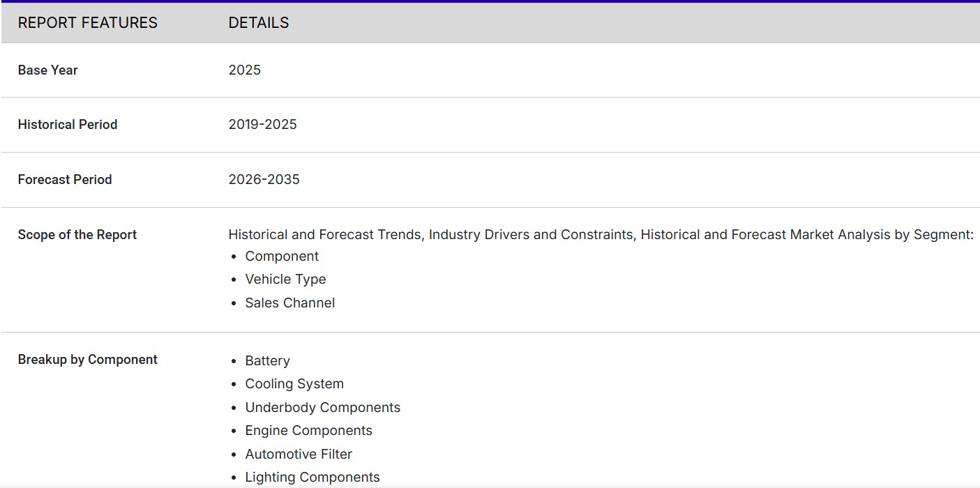Select the Base Year row label
The height and width of the screenshot is (488, 980).
pyautogui.click(x=47, y=70)
